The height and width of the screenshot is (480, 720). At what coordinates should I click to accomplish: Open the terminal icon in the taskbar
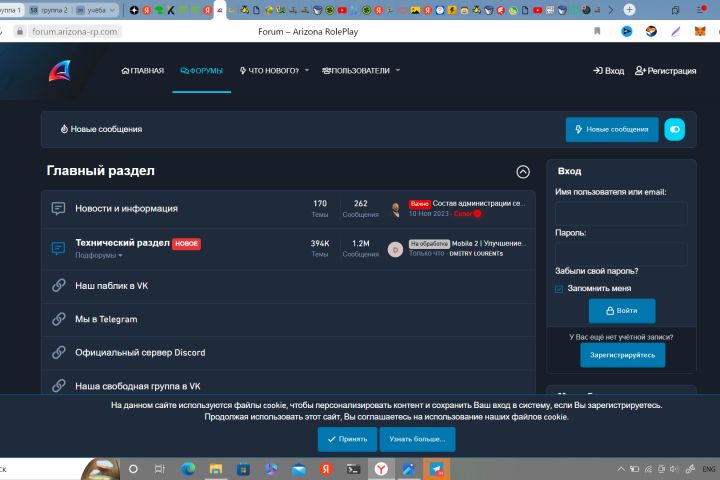click(x=354, y=469)
